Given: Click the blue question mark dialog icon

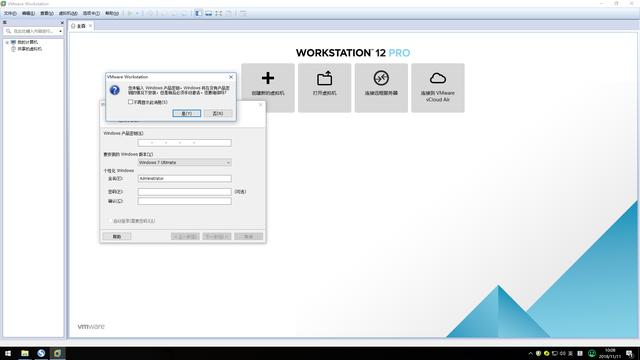Looking at the screenshot, I should pyautogui.click(x=115, y=90).
